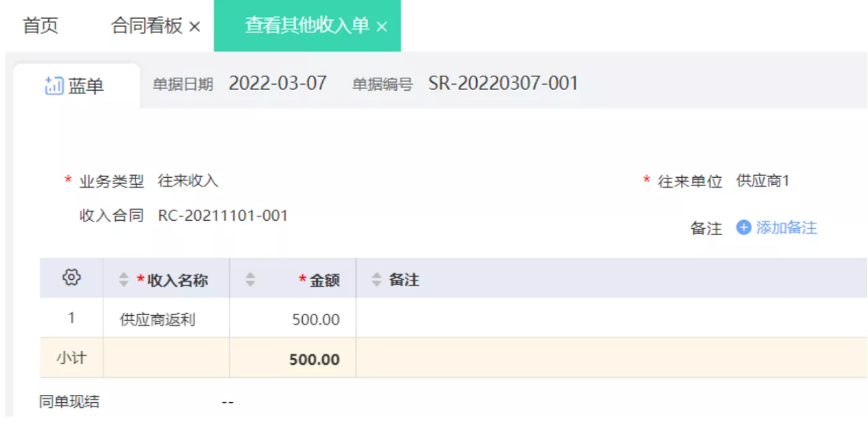Sort by 收入名称 column arrows

(124, 280)
